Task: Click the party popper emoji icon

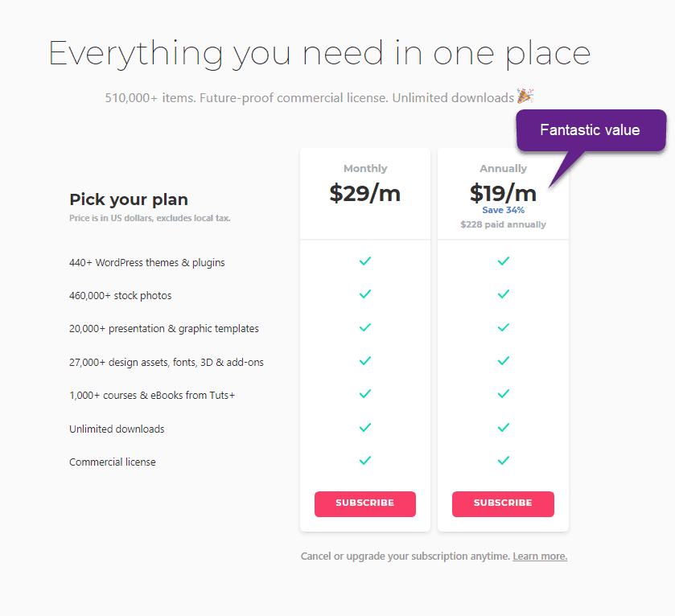Action: point(525,96)
